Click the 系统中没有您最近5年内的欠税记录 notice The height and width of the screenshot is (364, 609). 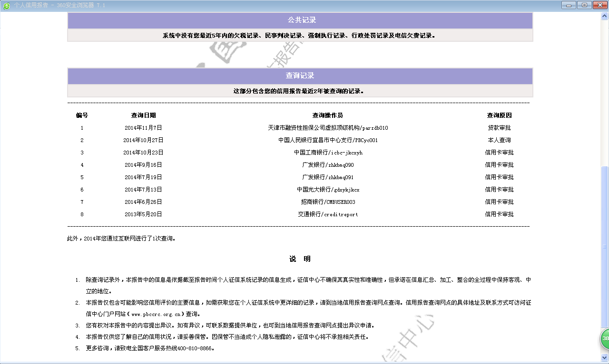pos(299,36)
